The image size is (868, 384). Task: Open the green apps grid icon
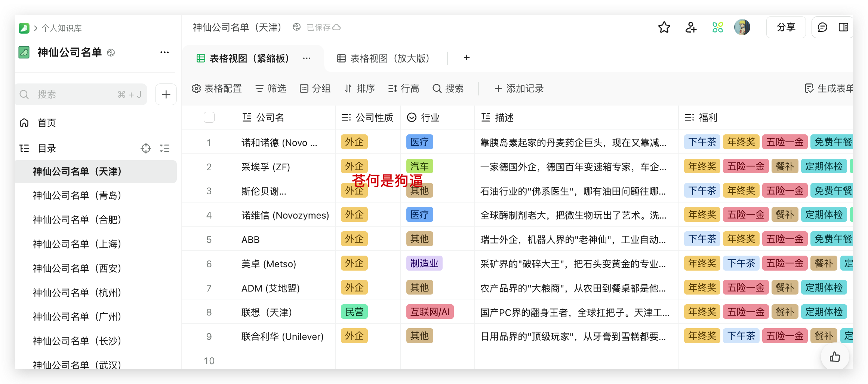[x=717, y=27]
